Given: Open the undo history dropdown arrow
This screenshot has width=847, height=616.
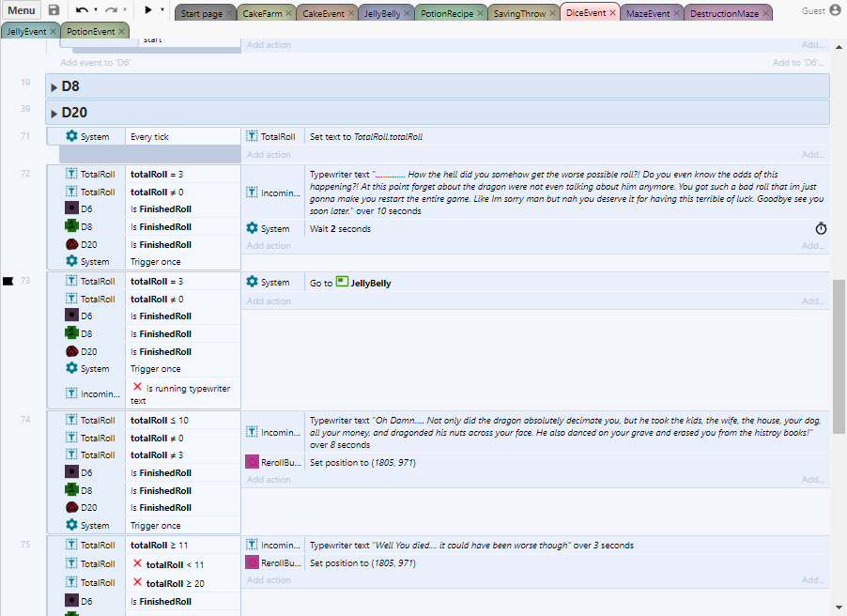Looking at the screenshot, I should pyautogui.click(x=96, y=10).
